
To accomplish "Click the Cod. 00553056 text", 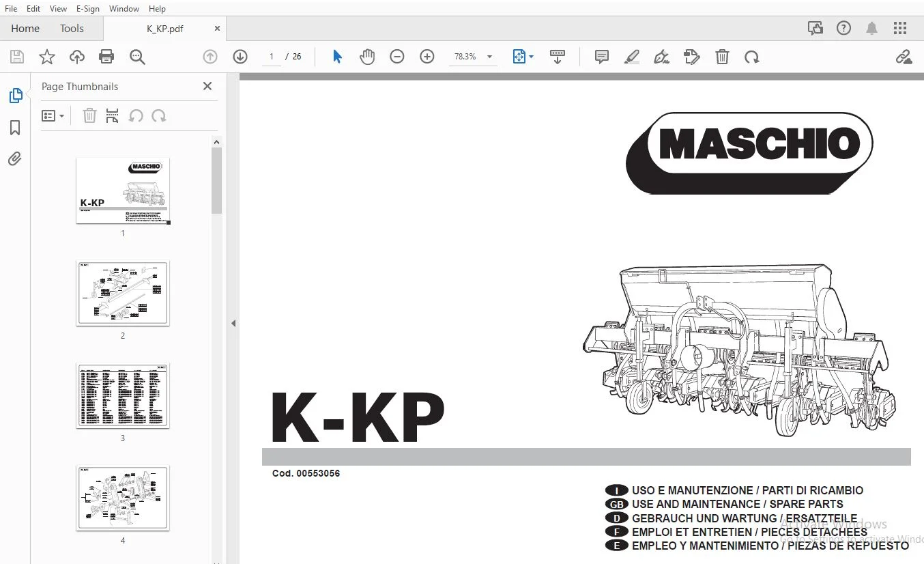I will pyautogui.click(x=306, y=473).
